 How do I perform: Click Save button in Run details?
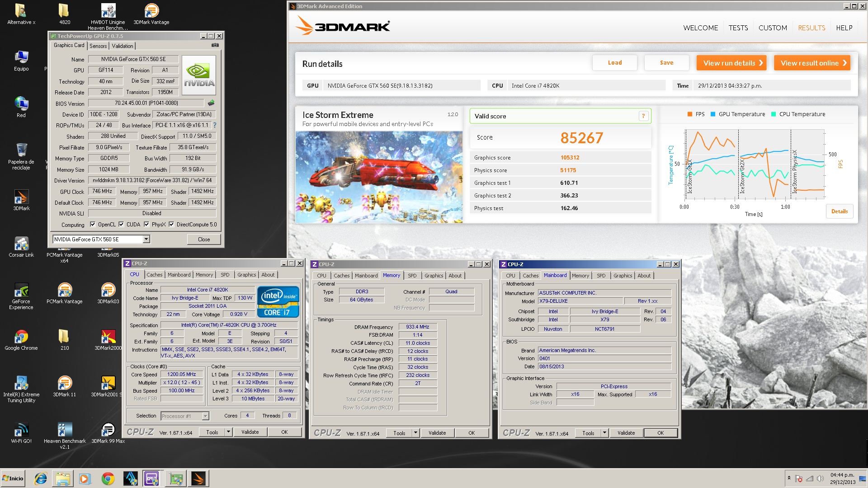click(666, 63)
